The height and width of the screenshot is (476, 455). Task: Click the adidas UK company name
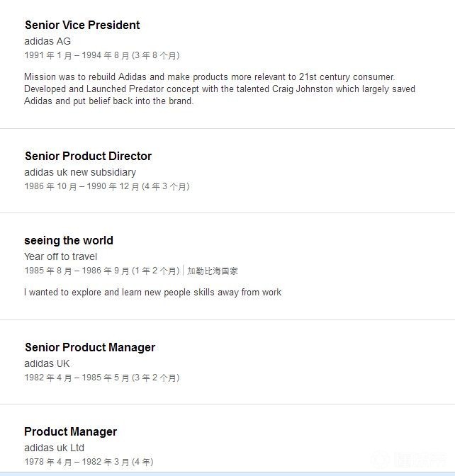pos(47,363)
